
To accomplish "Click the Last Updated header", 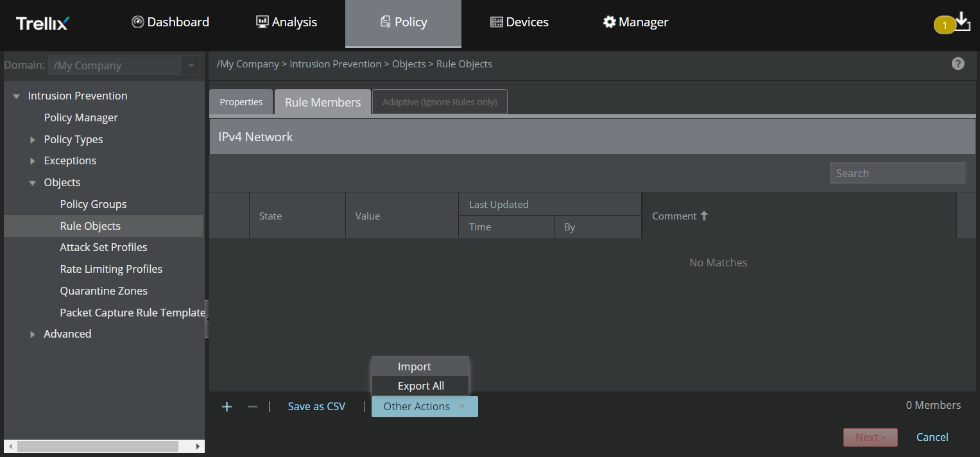I will tap(550, 204).
